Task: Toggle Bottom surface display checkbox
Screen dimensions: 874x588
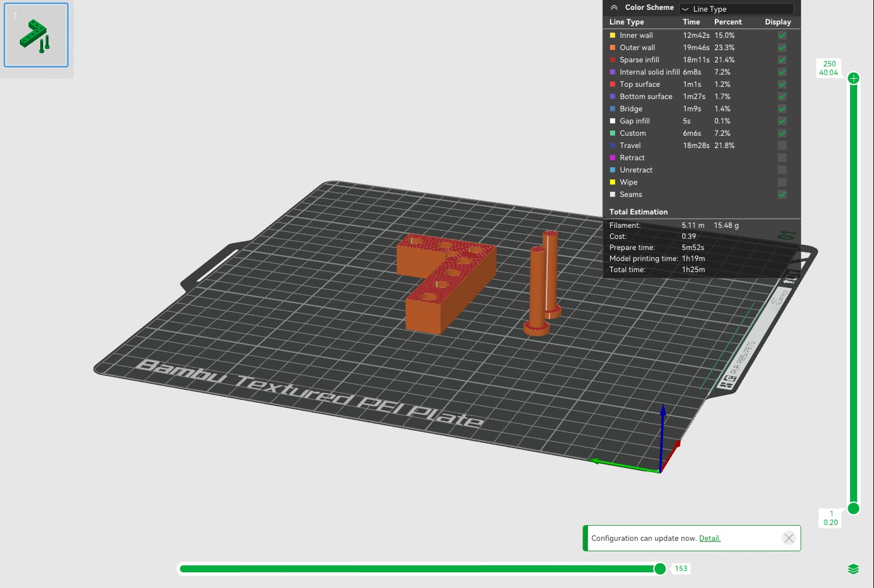Action: [782, 97]
